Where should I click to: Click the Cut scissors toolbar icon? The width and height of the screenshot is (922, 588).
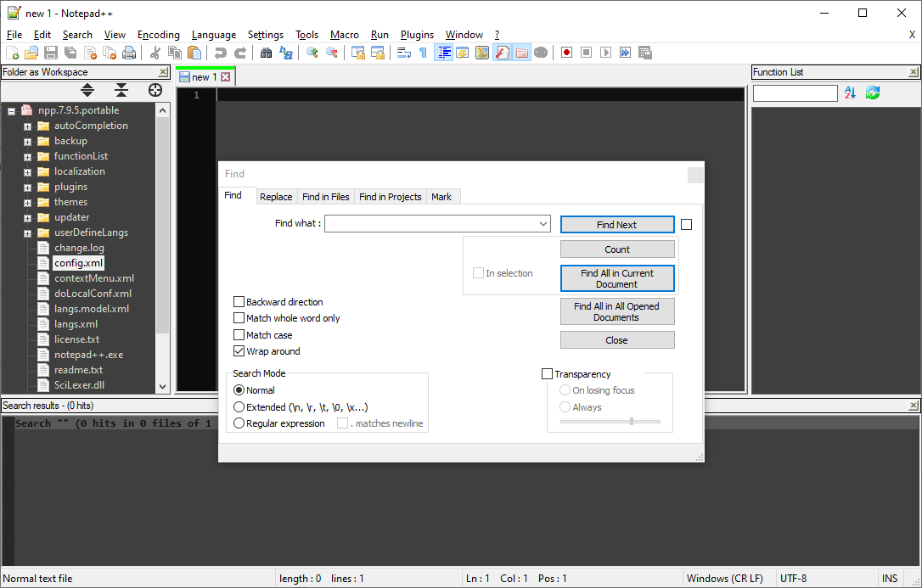click(x=155, y=53)
